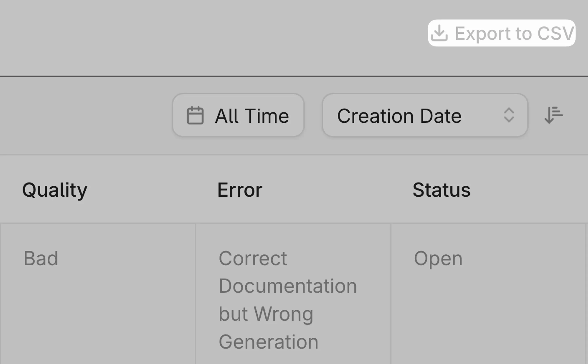Click the Export to CSV text
The height and width of the screenshot is (364, 588).
[x=514, y=33]
